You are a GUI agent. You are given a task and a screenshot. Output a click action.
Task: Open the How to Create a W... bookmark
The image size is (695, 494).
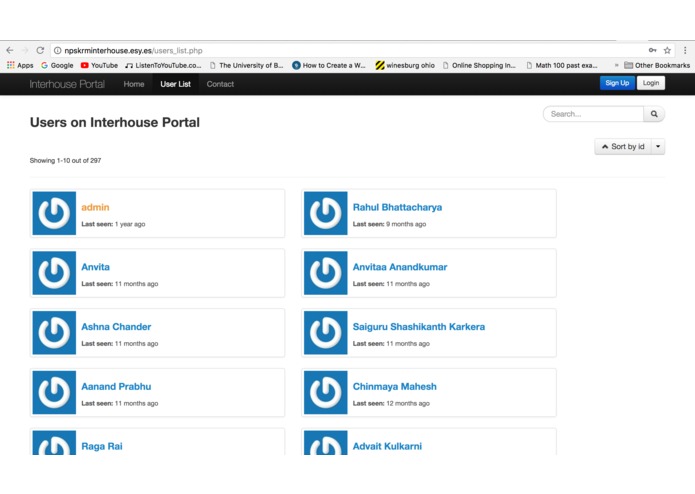[329, 65]
